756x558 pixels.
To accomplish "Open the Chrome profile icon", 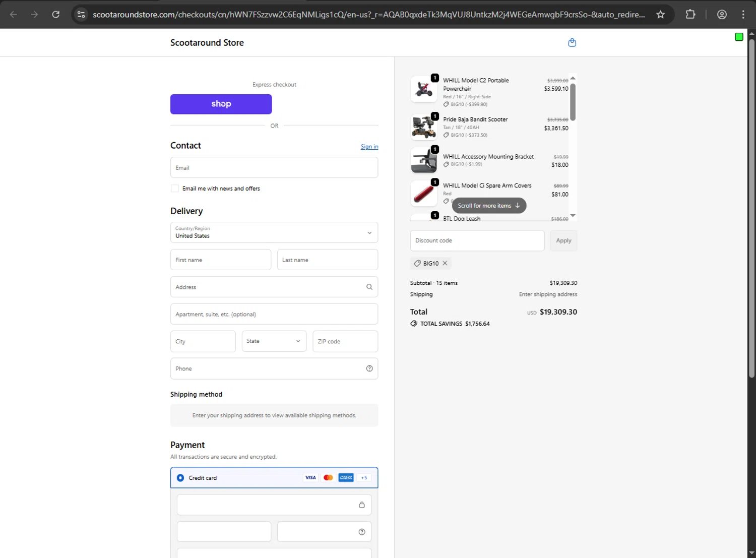I will tap(722, 15).
